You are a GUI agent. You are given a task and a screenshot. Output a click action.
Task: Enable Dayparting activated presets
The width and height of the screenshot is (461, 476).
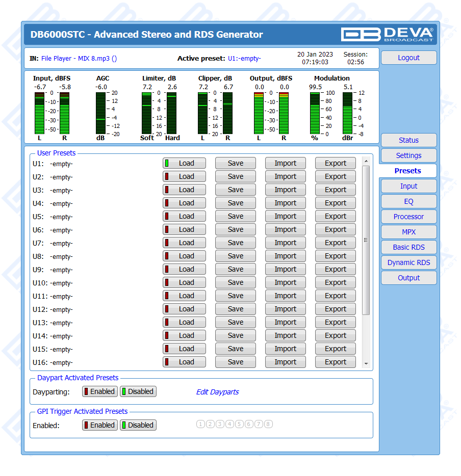point(100,391)
